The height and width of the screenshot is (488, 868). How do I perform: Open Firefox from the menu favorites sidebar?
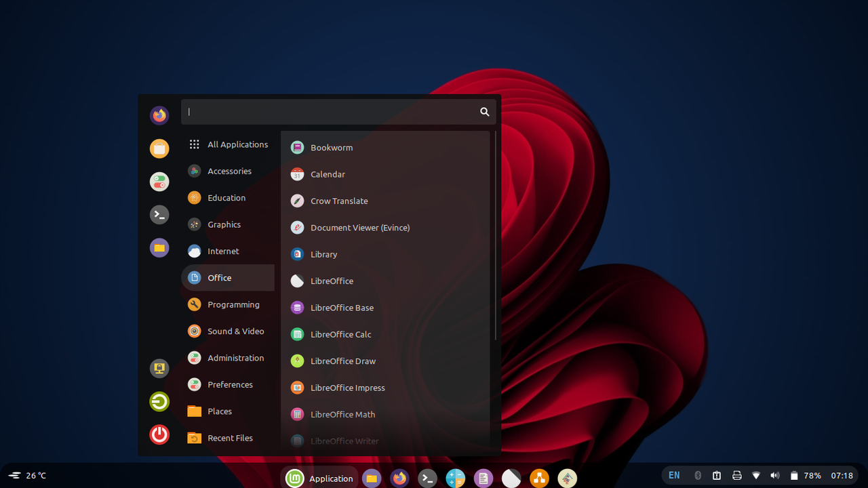[159, 116]
